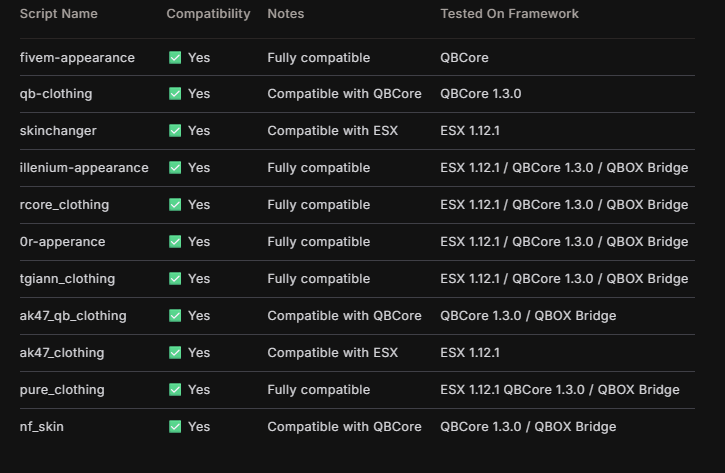Screen dimensions: 725x473
Task: Select the tgiann_clothing script name
Action: [x=68, y=279]
